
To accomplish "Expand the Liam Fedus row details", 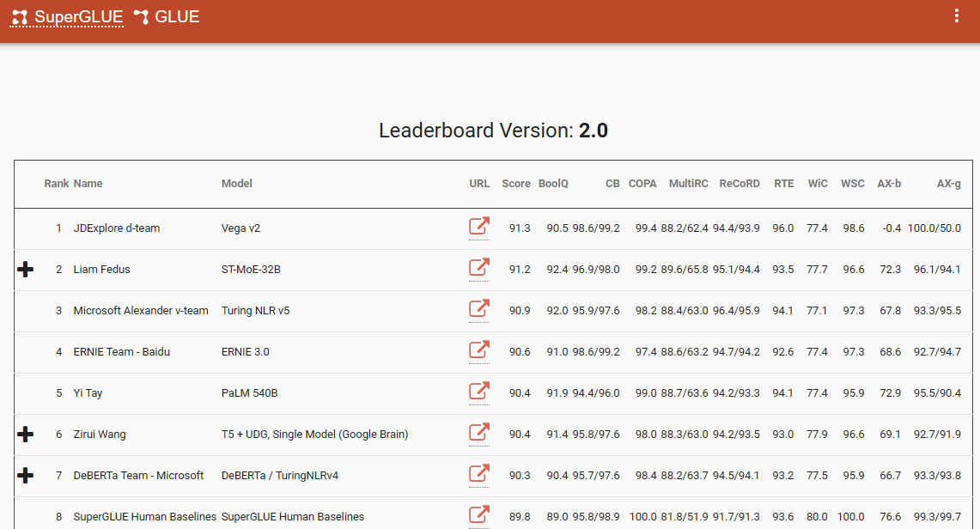I will pyautogui.click(x=26, y=269).
